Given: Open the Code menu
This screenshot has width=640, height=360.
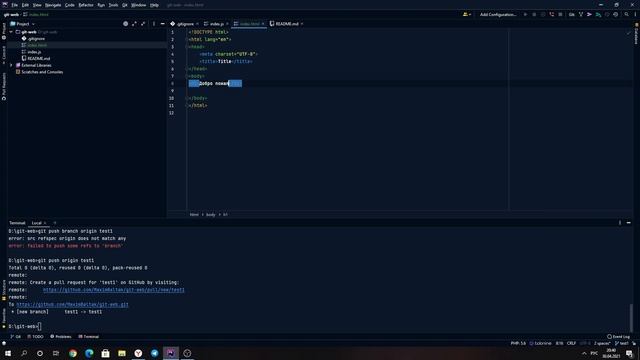Looking at the screenshot, I should [x=70, y=5].
